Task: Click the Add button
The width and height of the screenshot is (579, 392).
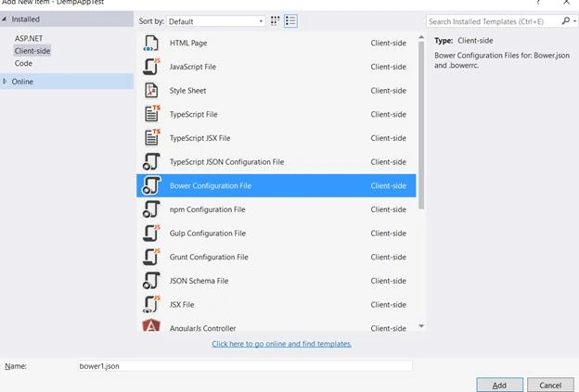Action: pyautogui.click(x=499, y=385)
